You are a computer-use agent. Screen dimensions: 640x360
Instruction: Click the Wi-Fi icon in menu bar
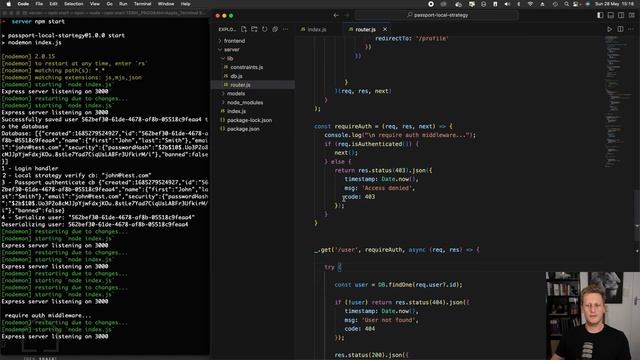pyautogui.click(x=530, y=4)
